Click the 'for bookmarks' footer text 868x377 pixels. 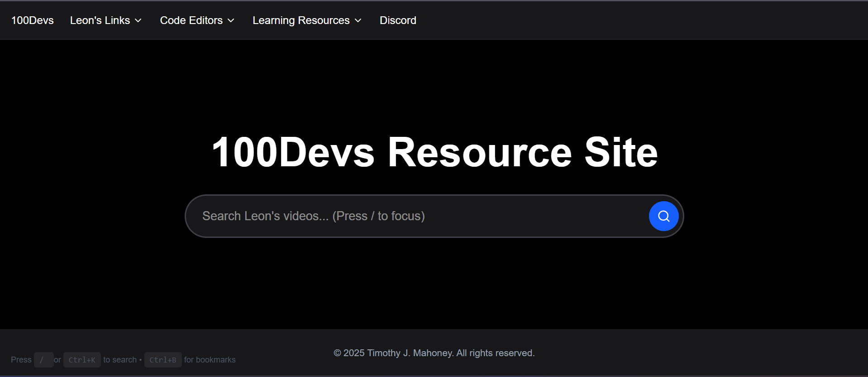click(x=210, y=360)
